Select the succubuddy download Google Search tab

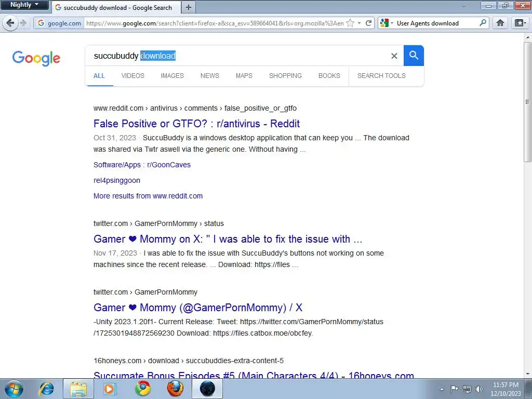point(116,7)
